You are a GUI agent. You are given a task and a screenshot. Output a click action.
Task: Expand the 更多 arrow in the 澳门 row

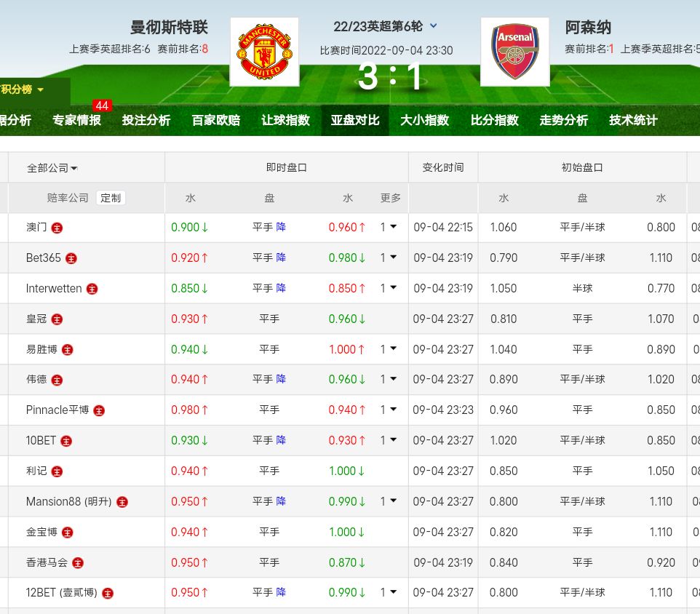point(393,227)
